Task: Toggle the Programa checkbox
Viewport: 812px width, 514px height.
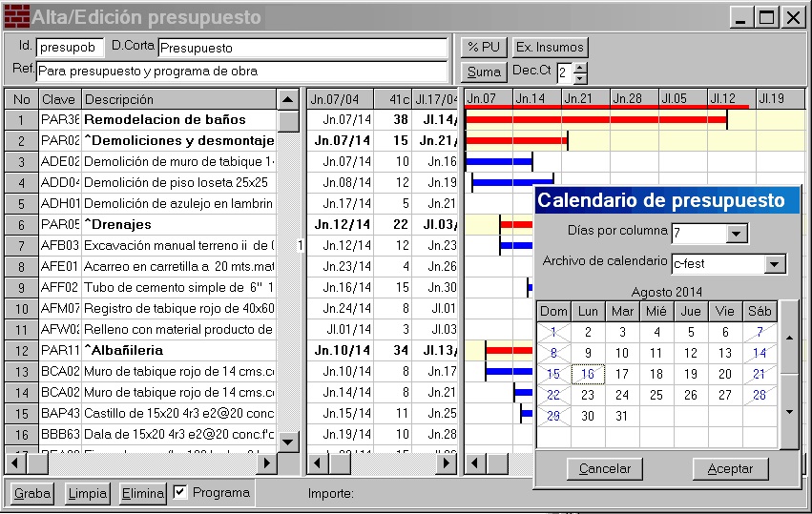Action: (x=181, y=493)
